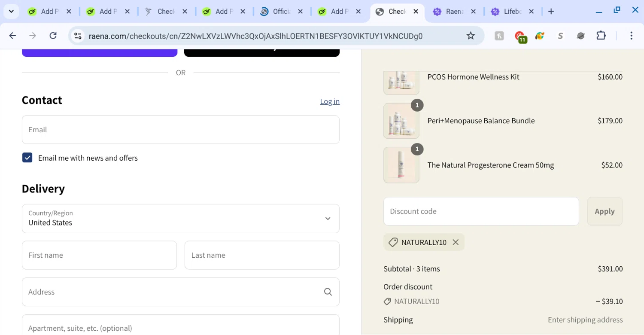Close the Lifebo tab
Screen dimensions: 644x335
pos(531,12)
